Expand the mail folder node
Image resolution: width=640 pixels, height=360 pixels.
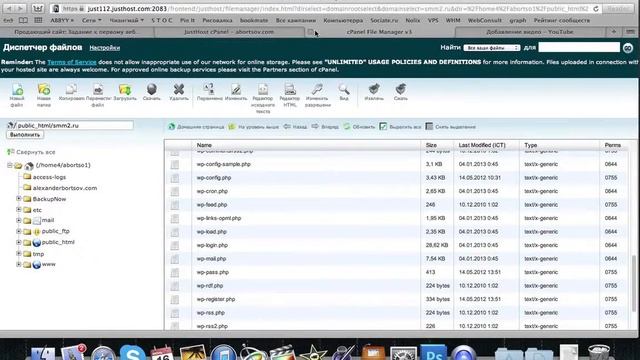[18, 220]
